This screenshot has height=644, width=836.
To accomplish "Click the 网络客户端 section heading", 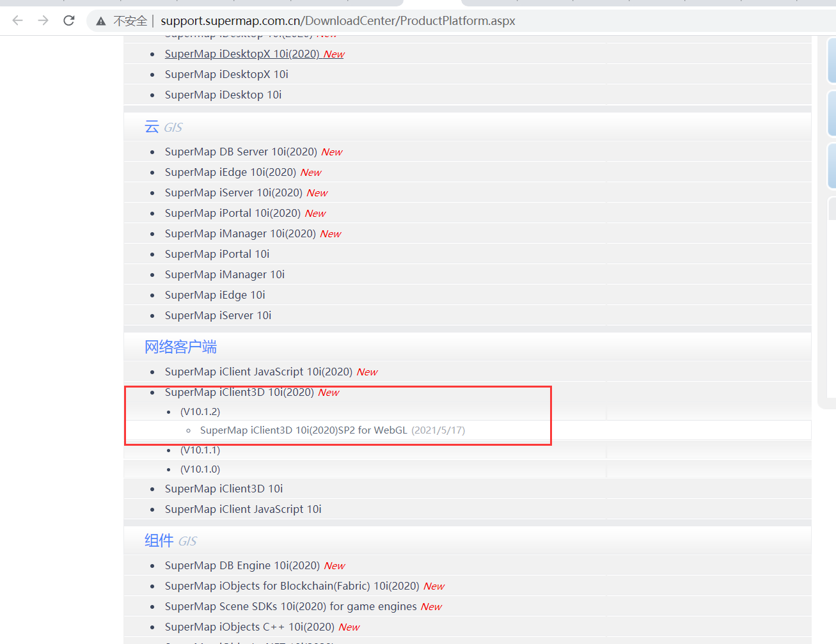I will 180,347.
